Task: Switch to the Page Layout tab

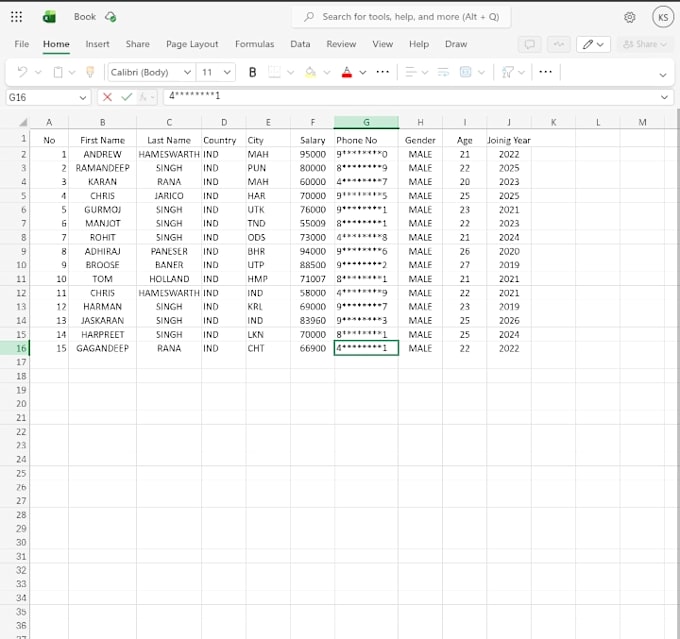Action: (192, 44)
